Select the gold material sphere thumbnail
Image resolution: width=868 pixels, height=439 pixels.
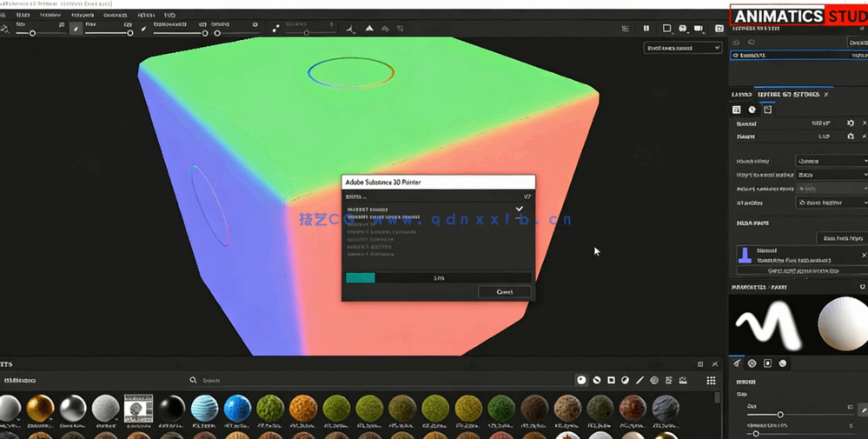[x=40, y=408]
